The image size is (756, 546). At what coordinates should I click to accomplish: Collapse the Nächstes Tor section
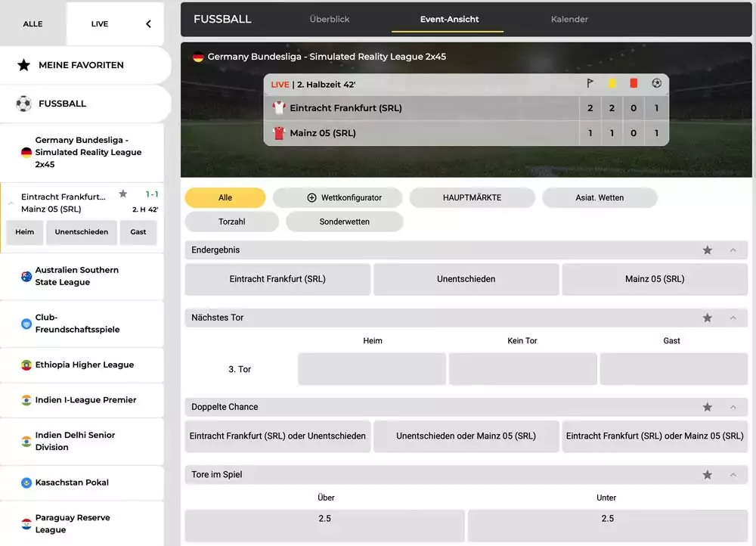[x=733, y=318]
